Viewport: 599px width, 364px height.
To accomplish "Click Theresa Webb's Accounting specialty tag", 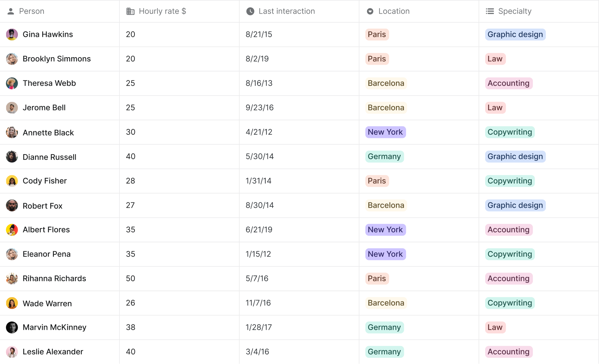I will [x=508, y=83].
